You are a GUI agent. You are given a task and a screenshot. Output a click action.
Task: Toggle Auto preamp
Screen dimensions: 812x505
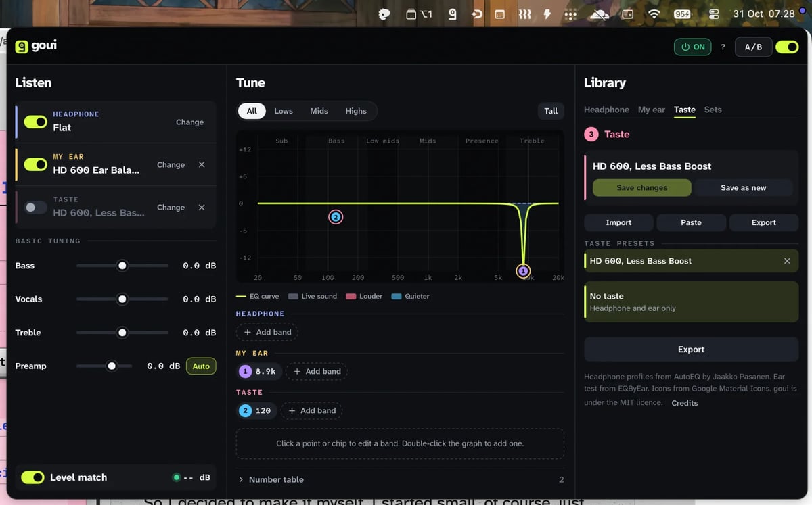(201, 366)
